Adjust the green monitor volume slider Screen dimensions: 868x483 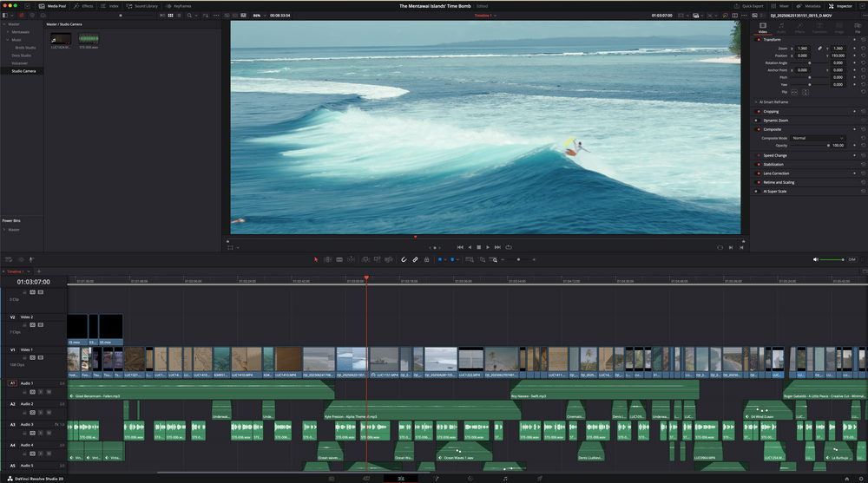[832, 259]
